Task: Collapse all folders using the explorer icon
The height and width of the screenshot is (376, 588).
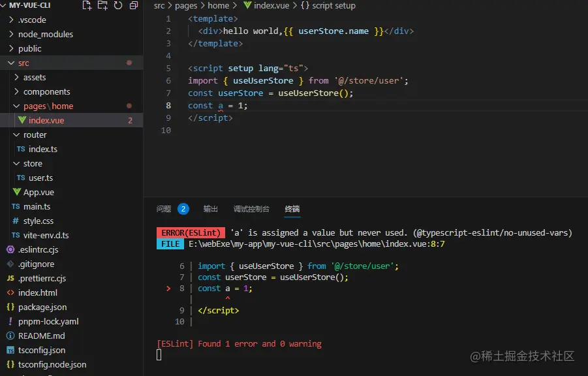Action: pos(134,5)
